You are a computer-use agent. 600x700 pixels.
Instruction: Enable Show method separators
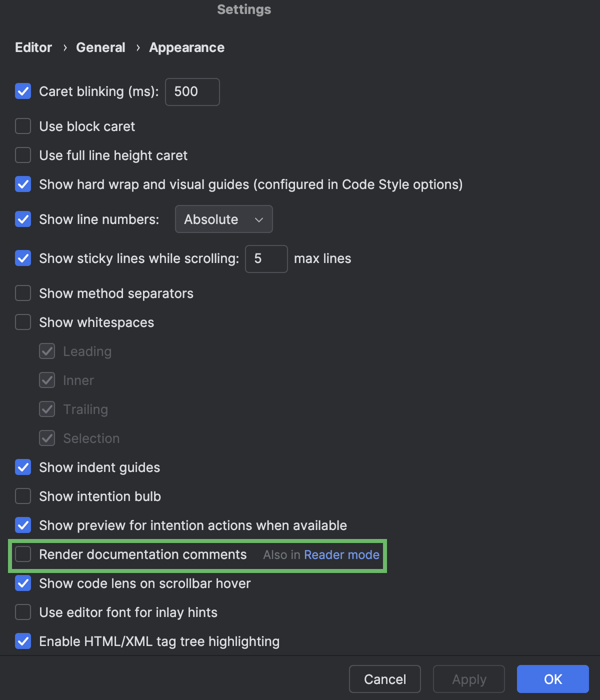(23, 293)
